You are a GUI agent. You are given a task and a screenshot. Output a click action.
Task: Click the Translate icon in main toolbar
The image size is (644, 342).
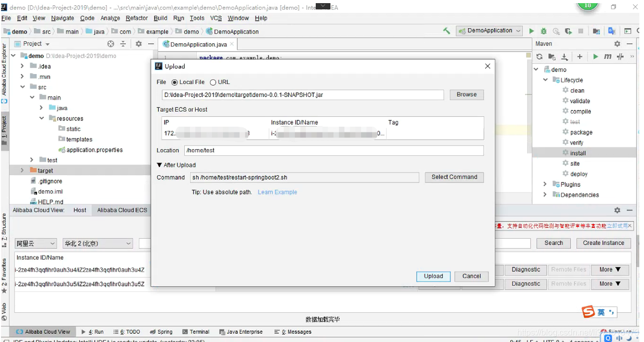click(612, 31)
